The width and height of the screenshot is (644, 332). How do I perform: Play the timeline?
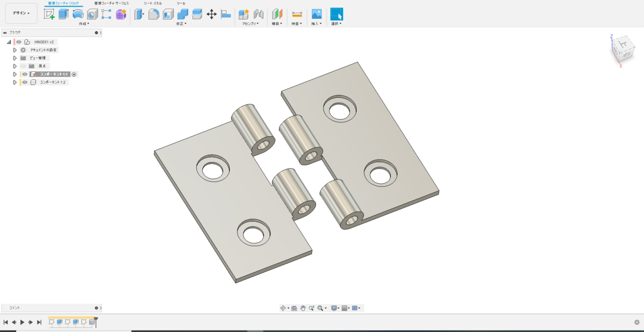pos(22,322)
